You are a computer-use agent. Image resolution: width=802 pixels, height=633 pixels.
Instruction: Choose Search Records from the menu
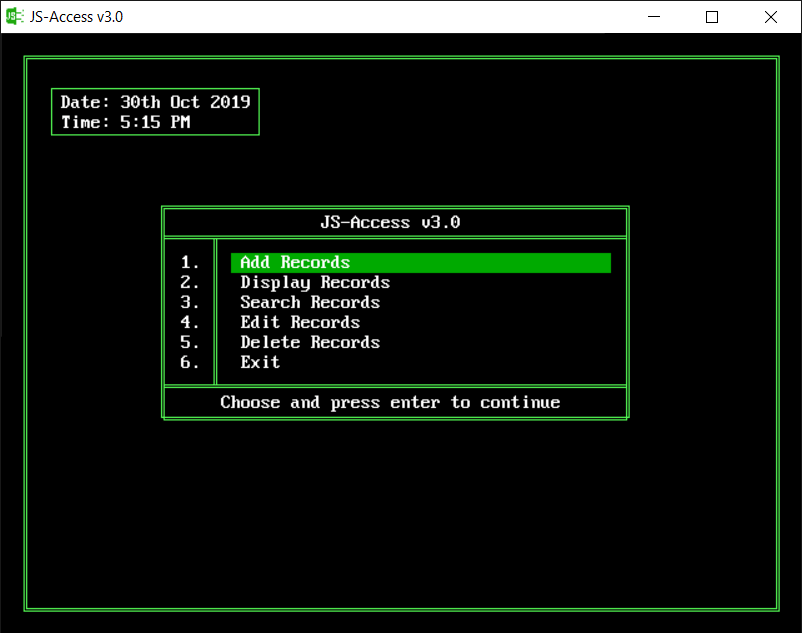click(x=310, y=302)
